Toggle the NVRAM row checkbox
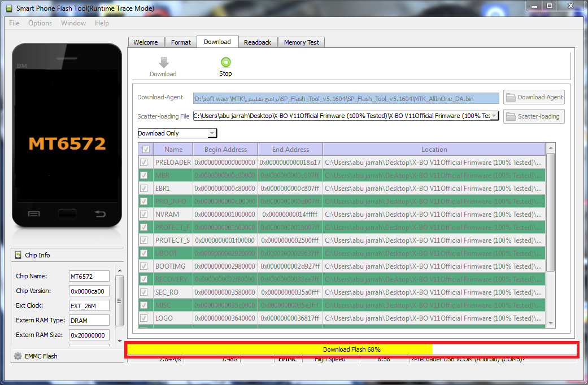Image resolution: width=588 pixels, height=385 pixels. (x=143, y=215)
